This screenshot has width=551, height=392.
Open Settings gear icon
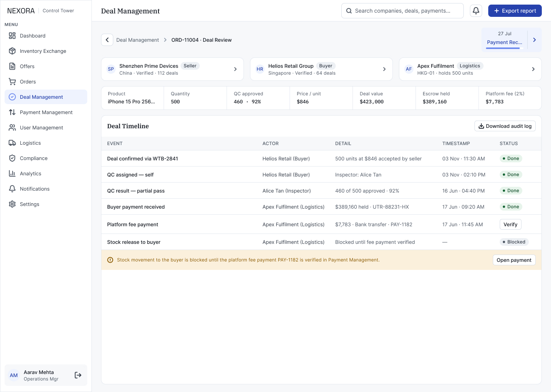click(x=12, y=204)
